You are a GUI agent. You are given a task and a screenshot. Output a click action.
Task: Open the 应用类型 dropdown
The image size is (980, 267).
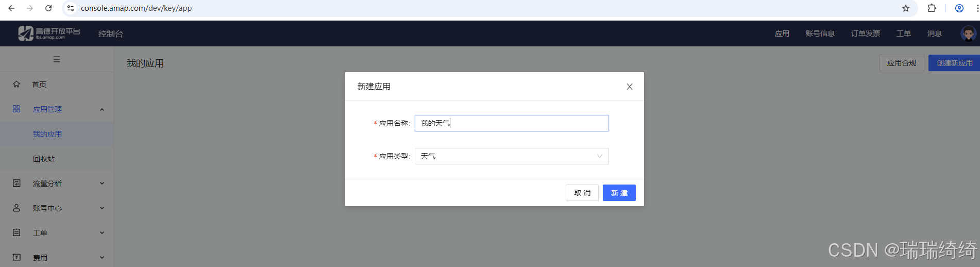512,156
